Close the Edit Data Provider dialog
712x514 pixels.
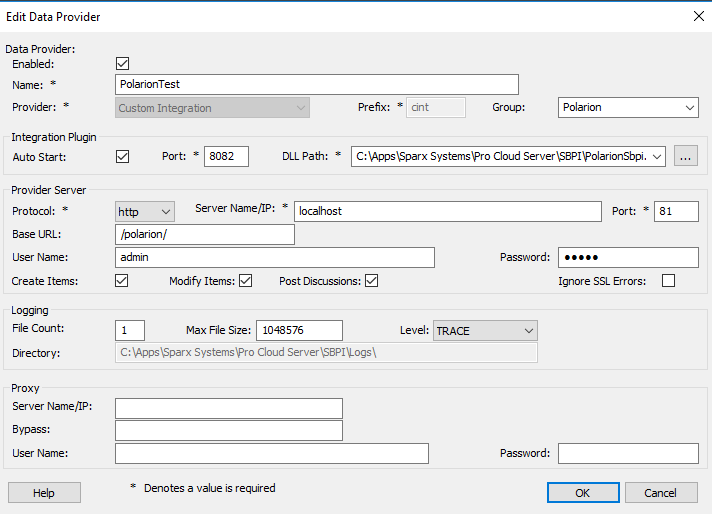coord(699,16)
